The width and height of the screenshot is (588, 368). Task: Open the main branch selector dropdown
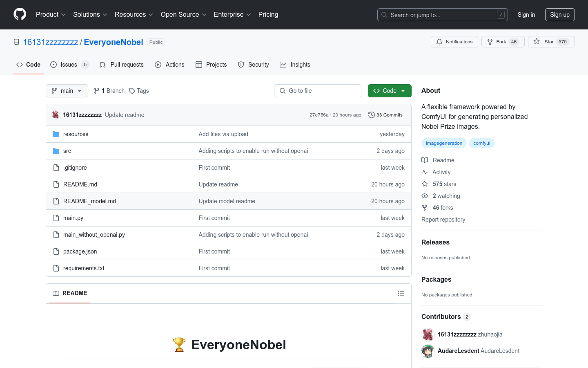point(67,91)
